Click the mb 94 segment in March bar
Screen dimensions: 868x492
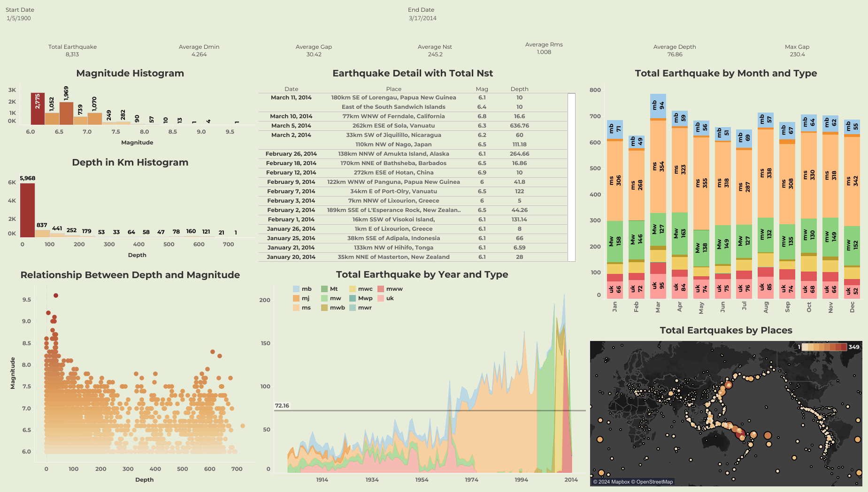[658, 106]
